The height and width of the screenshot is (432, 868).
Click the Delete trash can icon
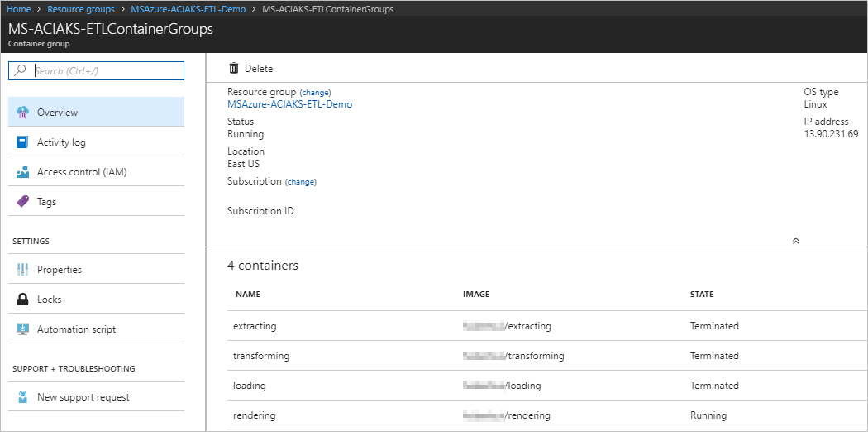click(234, 69)
